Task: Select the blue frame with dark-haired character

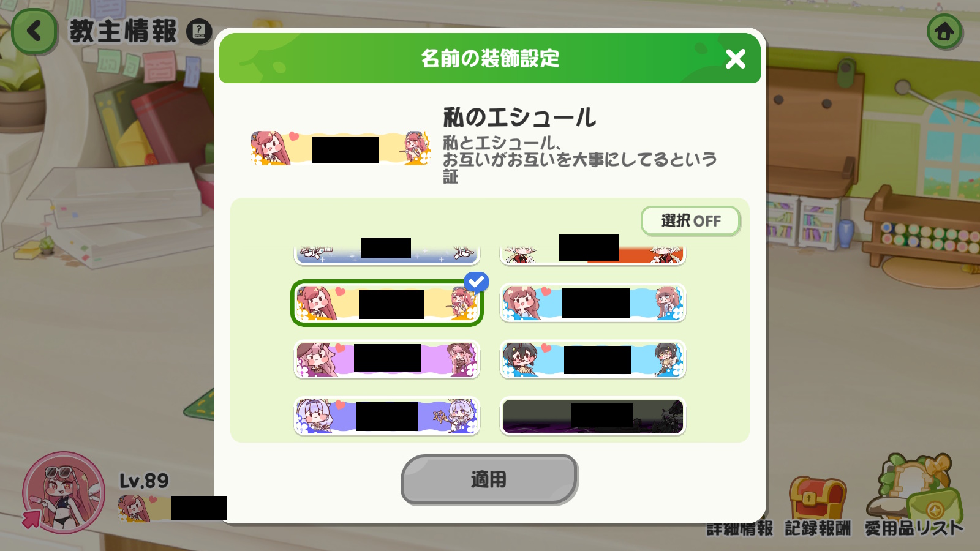Action: click(x=593, y=359)
